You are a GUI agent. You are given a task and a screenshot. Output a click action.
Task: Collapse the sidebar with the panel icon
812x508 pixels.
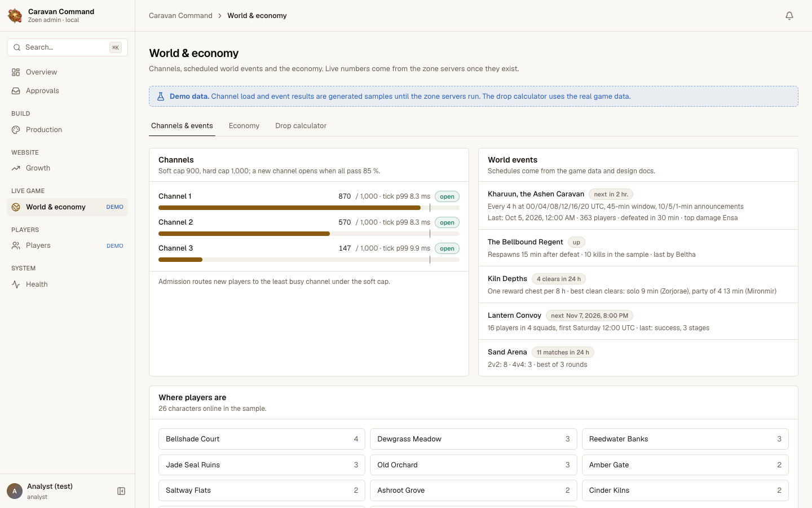(x=121, y=491)
